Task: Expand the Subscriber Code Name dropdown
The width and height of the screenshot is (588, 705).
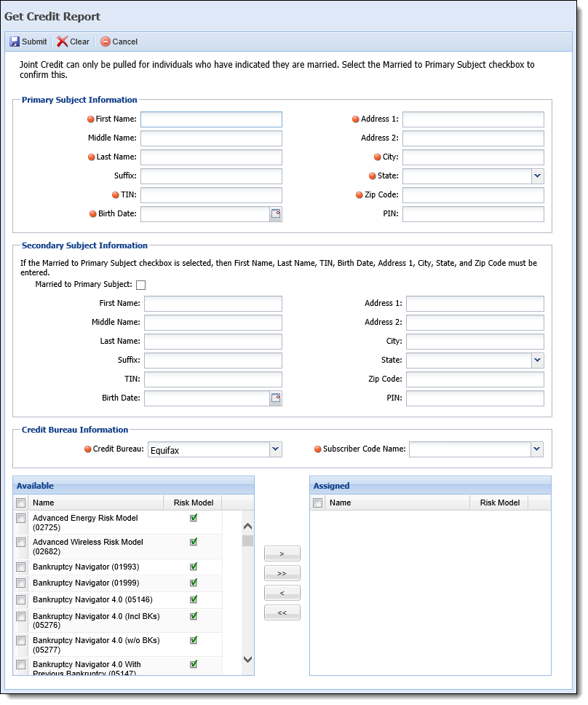Action: [x=536, y=449]
